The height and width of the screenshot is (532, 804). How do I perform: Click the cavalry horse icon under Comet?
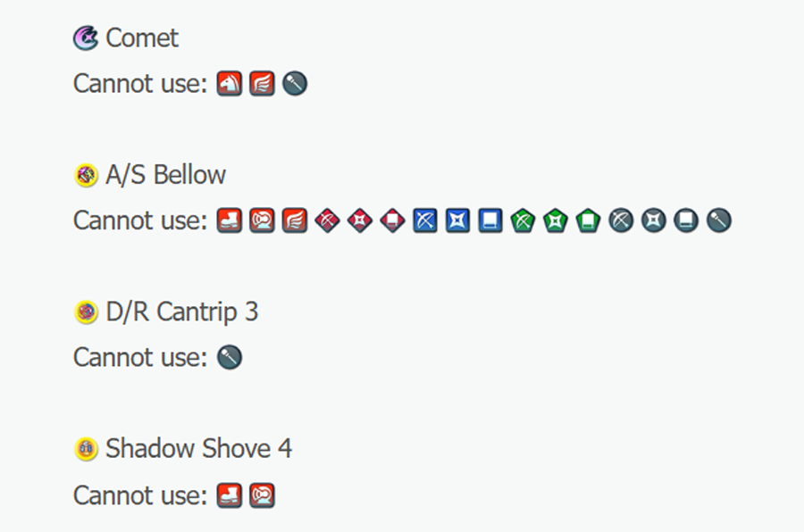tap(230, 84)
